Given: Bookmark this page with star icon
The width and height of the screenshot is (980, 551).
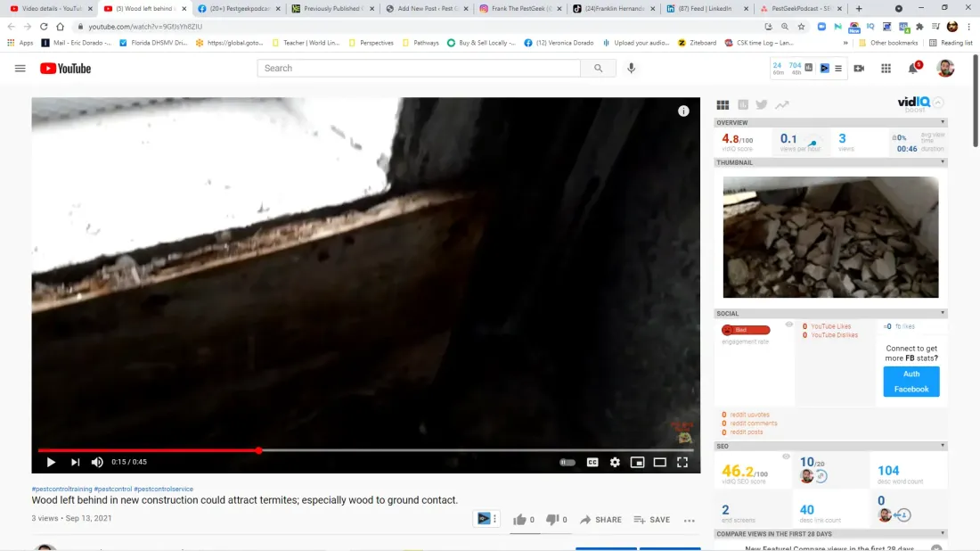Looking at the screenshot, I should click(801, 26).
